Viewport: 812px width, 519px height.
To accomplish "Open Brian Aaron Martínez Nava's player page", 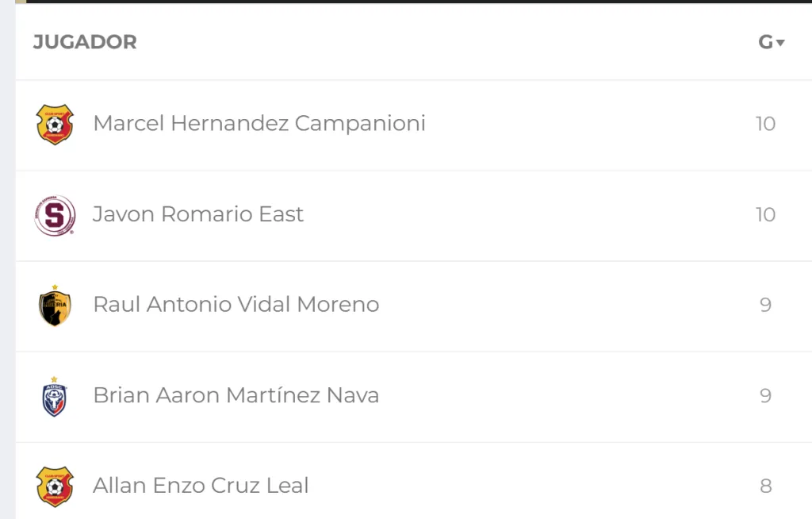I will (236, 395).
